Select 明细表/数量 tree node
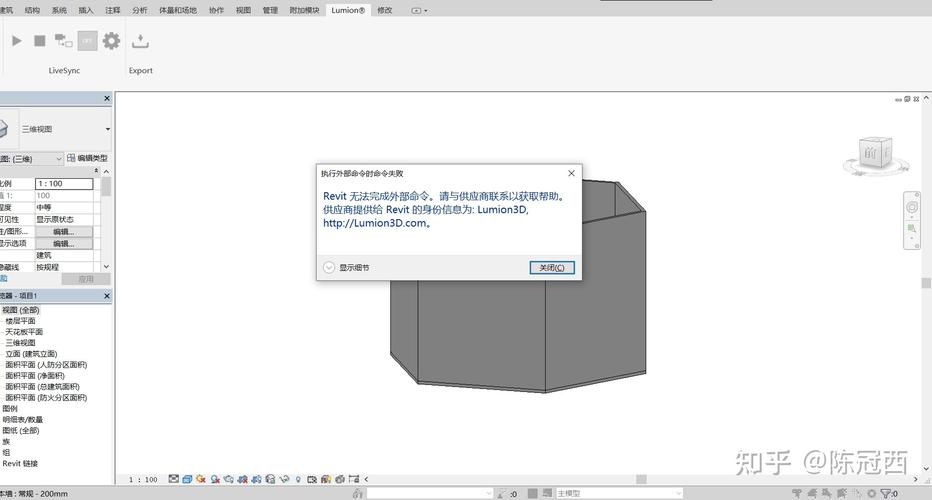This screenshot has width=932, height=500. coord(23,420)
